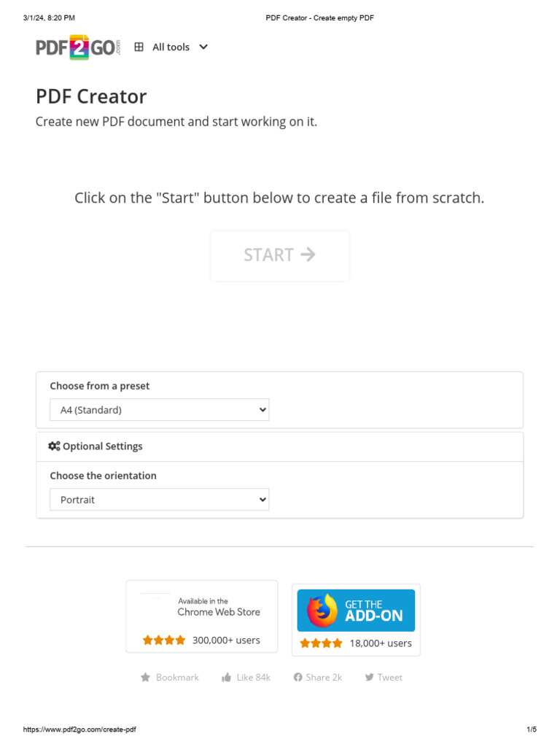Click the Bookmark star icon
Image resolution: width=560 pixels, height=747 pixels.
point(146,678)
